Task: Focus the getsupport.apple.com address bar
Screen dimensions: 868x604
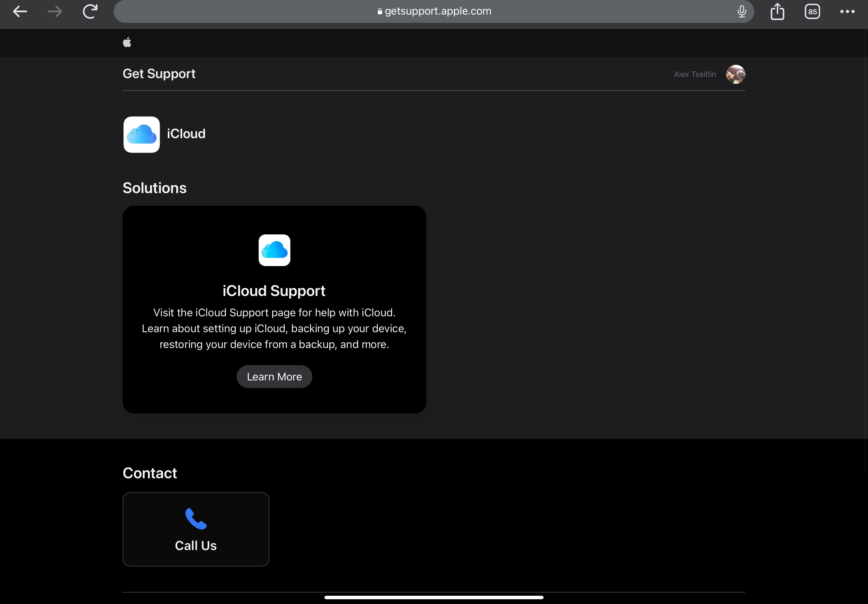Action: pos(434,11)
